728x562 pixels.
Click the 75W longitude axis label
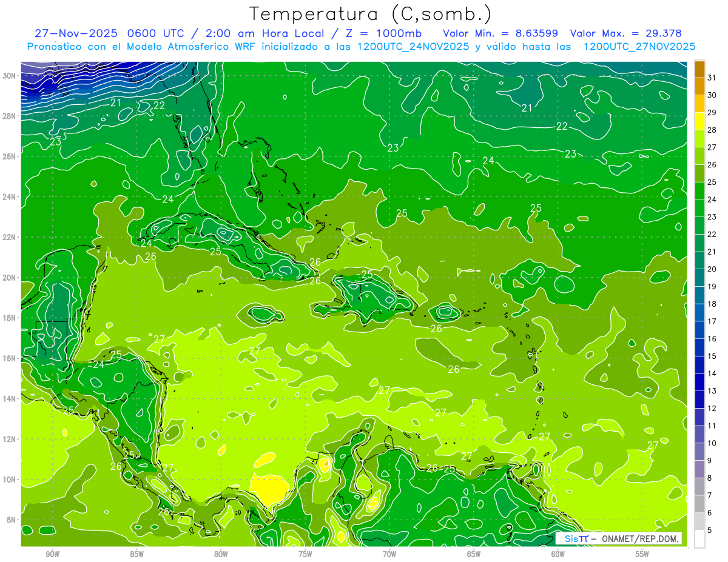tap(305, 554)
